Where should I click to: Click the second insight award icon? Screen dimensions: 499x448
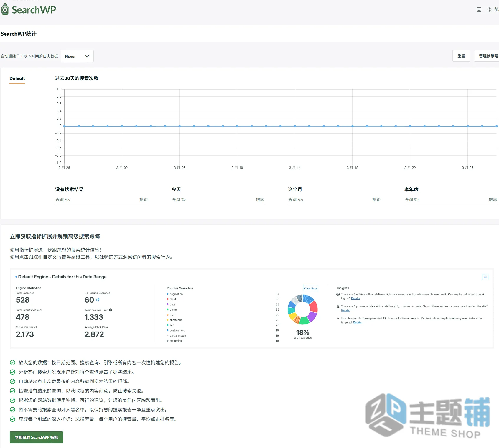(338, 306)
